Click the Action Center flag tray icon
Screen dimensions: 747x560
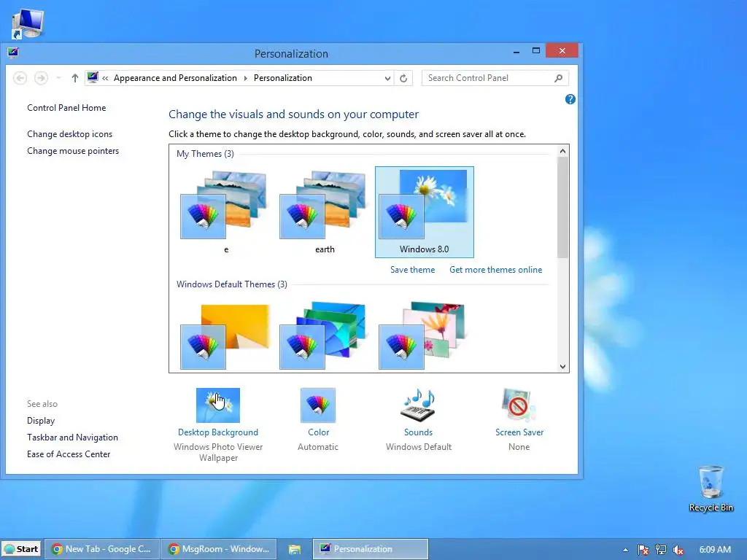click(x=643, y=550)
